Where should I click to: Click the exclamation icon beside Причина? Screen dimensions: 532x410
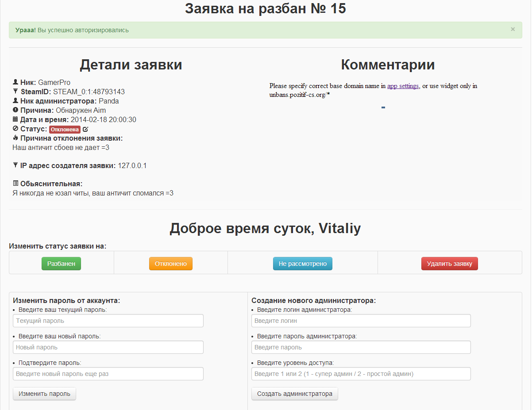coord(15,110)
